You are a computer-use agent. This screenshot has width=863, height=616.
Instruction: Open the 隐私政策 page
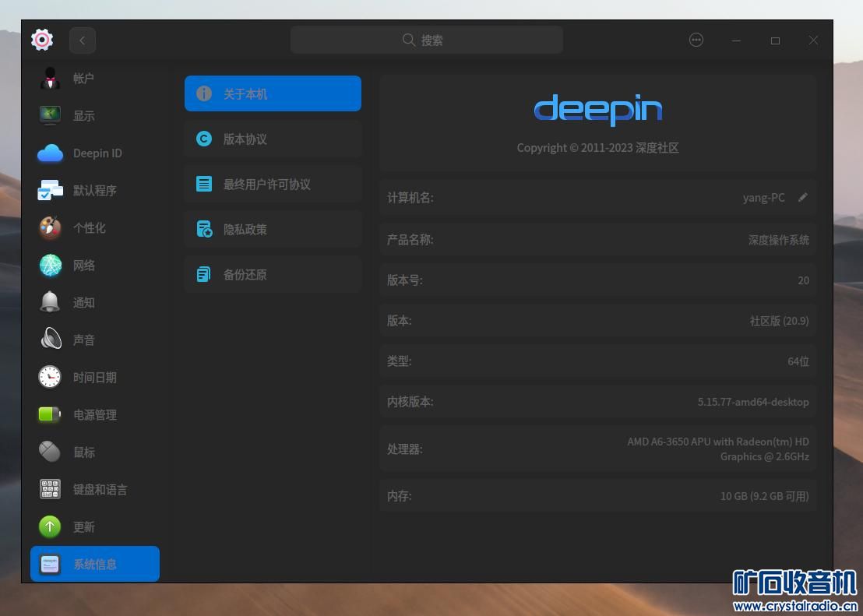[x=273, y=229]
